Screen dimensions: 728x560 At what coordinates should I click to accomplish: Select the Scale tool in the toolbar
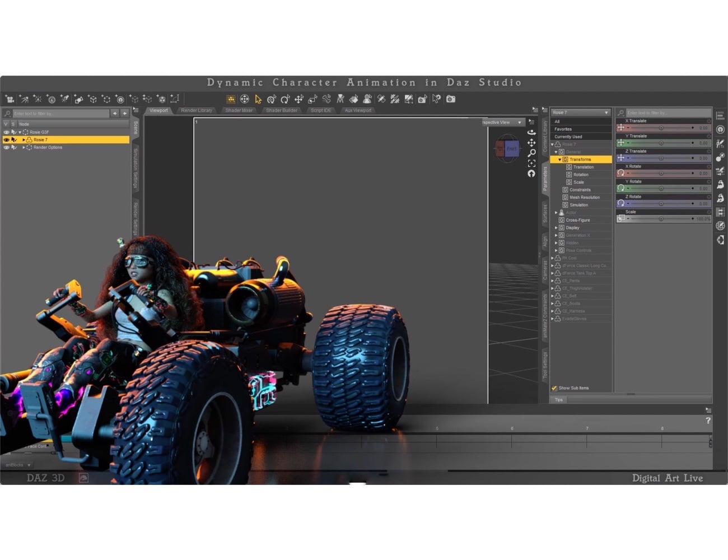pos(312,99)
